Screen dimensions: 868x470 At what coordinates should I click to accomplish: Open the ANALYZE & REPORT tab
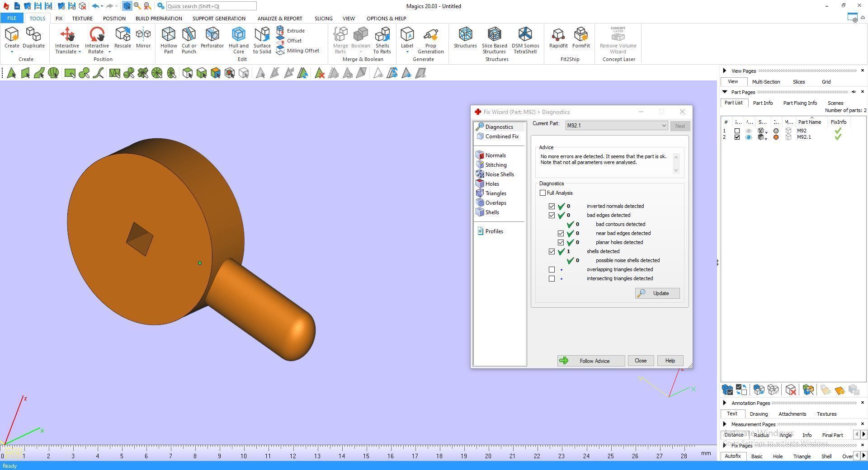click(x=280, y=19)
